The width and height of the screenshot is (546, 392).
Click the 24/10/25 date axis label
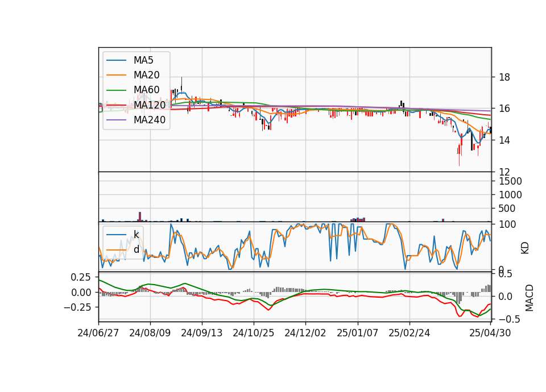coord(254,333)
